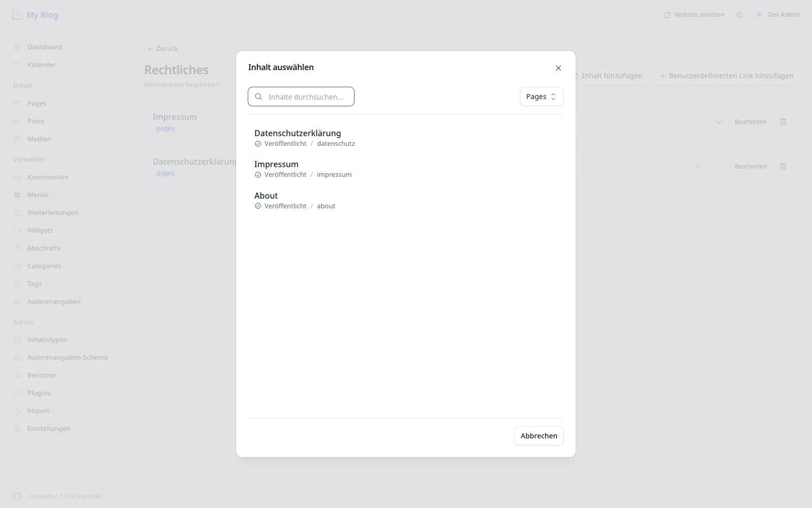
Task: Click the Inhaltstypen sidebar icon
Action: 17,339
